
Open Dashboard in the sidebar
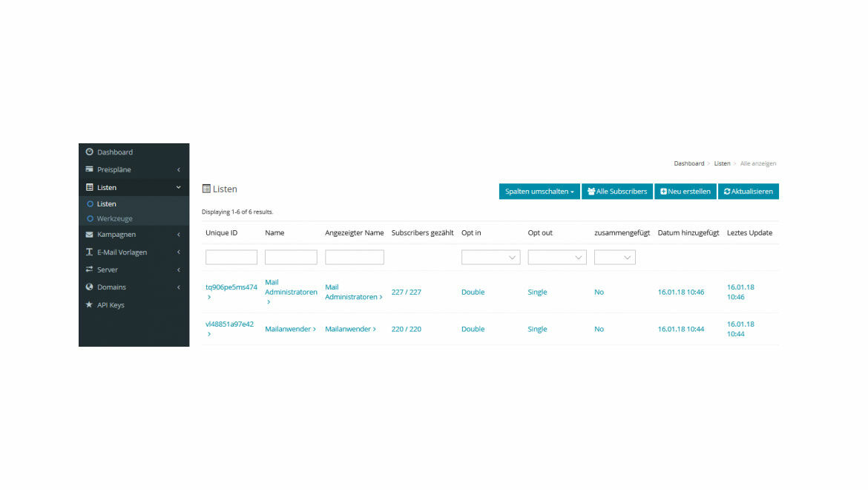coord(114,151)
